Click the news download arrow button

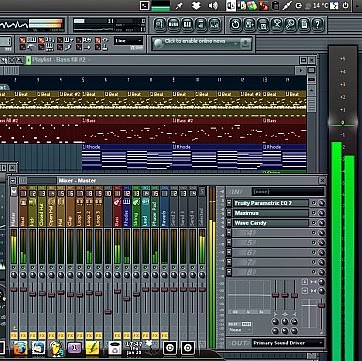(x=245, y=43)
